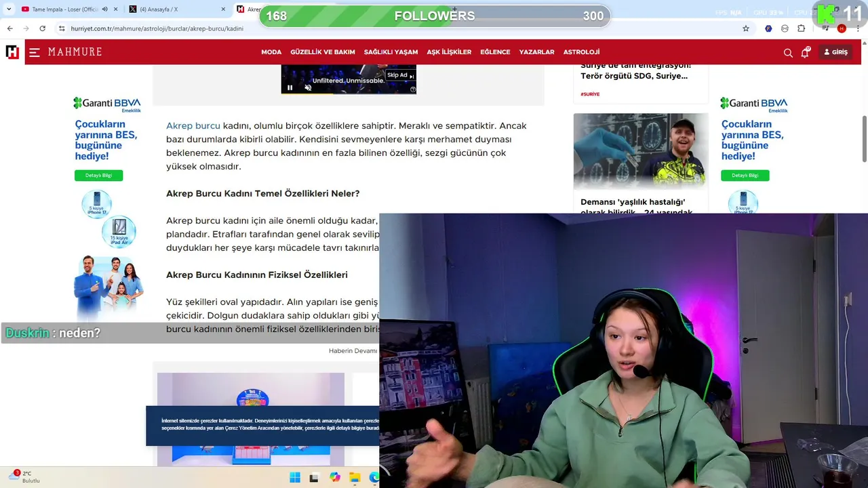The width and height of the screenshot is (868, 488).
Task: Click the page vertical scrollbar thumb
Action: point(864,138)
